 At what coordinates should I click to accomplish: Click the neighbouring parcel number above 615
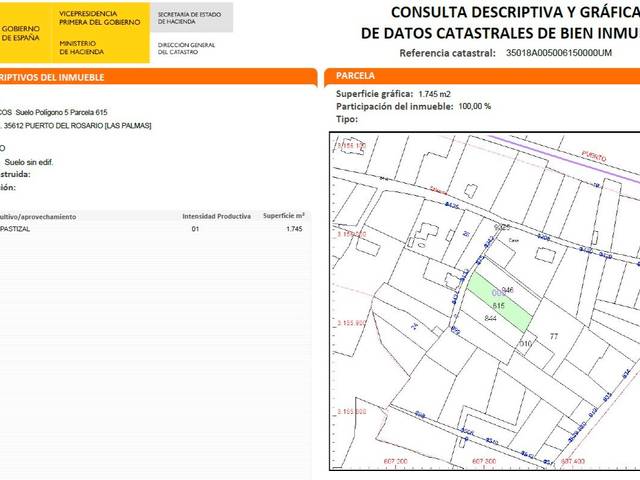point(507,290)
